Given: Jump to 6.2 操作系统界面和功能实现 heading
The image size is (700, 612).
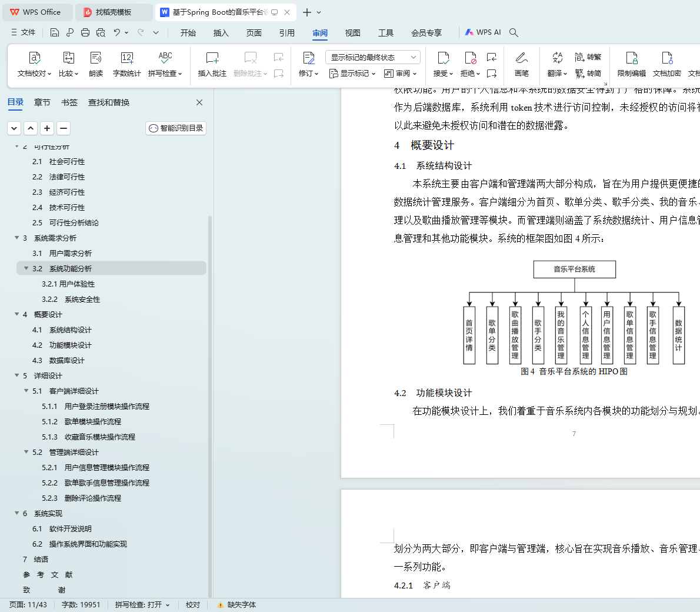Looking at the screenshot, I should click(x=79, y=544).
